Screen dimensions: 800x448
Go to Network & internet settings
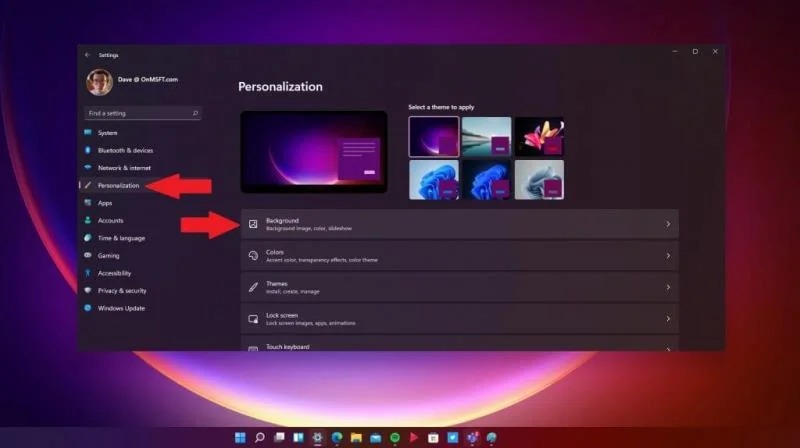click(124, 168)
